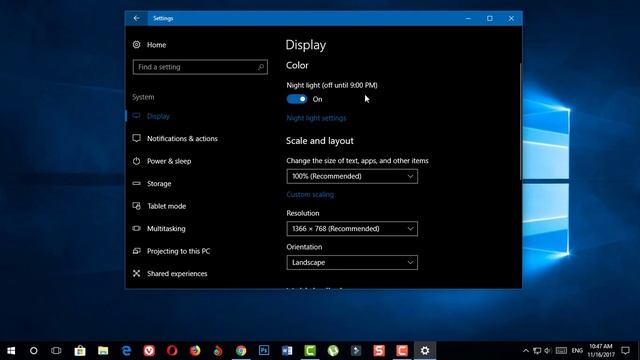Open Storage settings
Viewport: 640px width, 360px height.
(x=152, y=184)
